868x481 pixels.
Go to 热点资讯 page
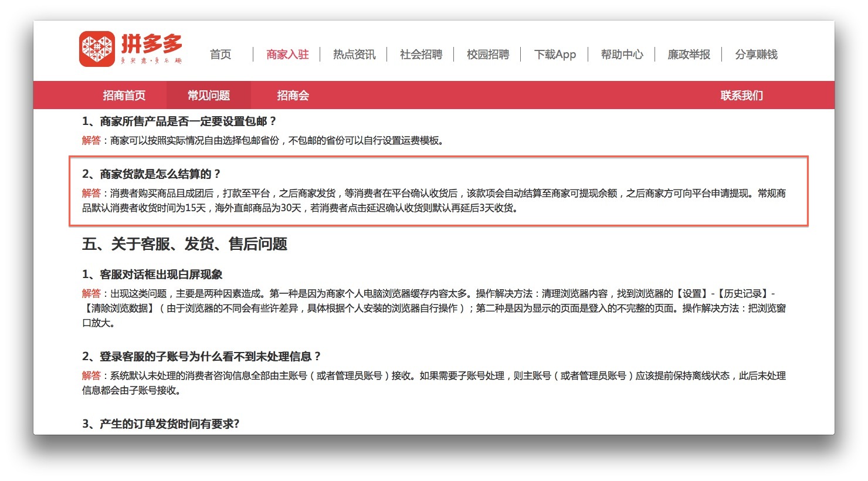[354, 55]
